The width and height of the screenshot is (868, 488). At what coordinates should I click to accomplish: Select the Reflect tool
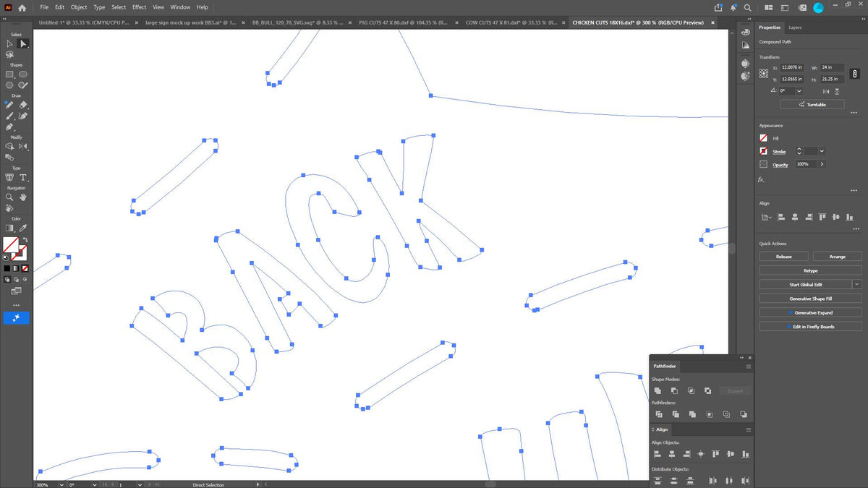click(23, 146)
